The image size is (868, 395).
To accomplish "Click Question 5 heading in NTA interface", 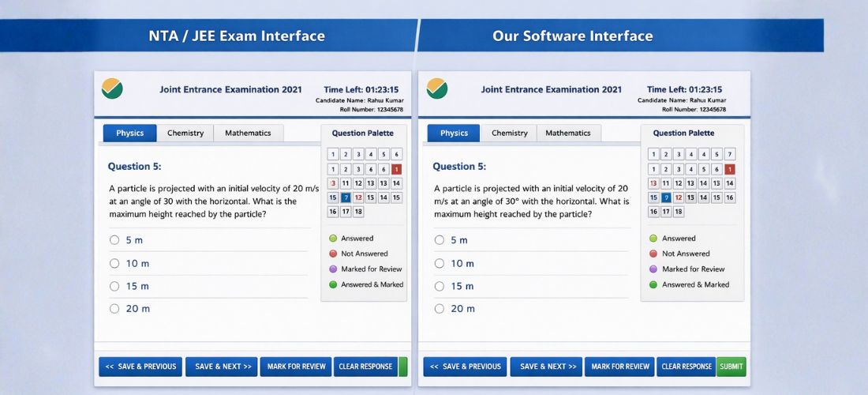I will pos(134,166).
